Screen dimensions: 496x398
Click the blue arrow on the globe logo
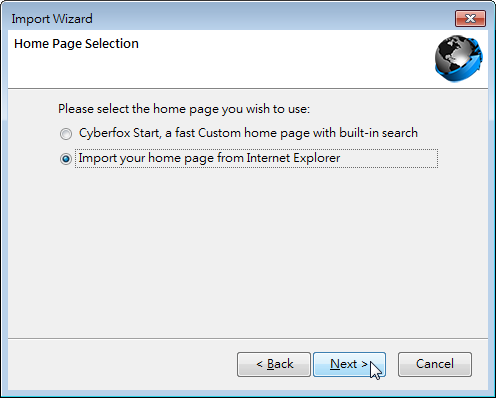coord(471,65)
